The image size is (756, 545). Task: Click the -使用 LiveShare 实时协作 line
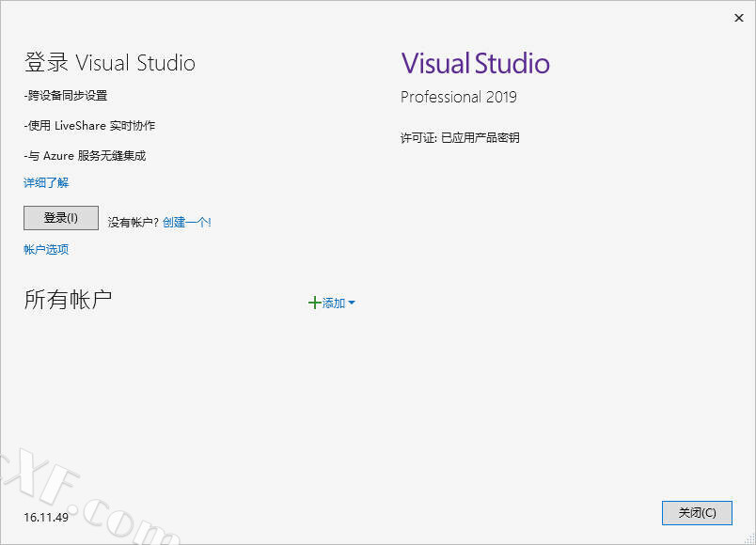coord(89,125)
